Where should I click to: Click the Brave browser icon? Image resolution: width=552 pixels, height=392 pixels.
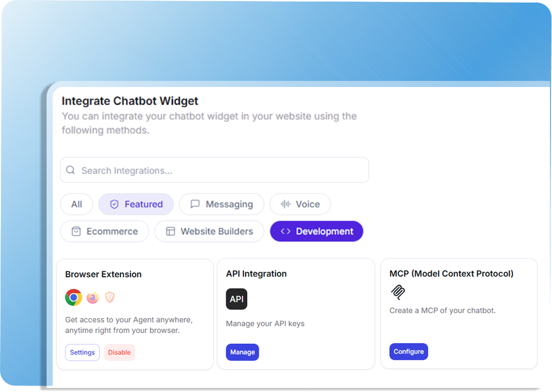[110, 297]
